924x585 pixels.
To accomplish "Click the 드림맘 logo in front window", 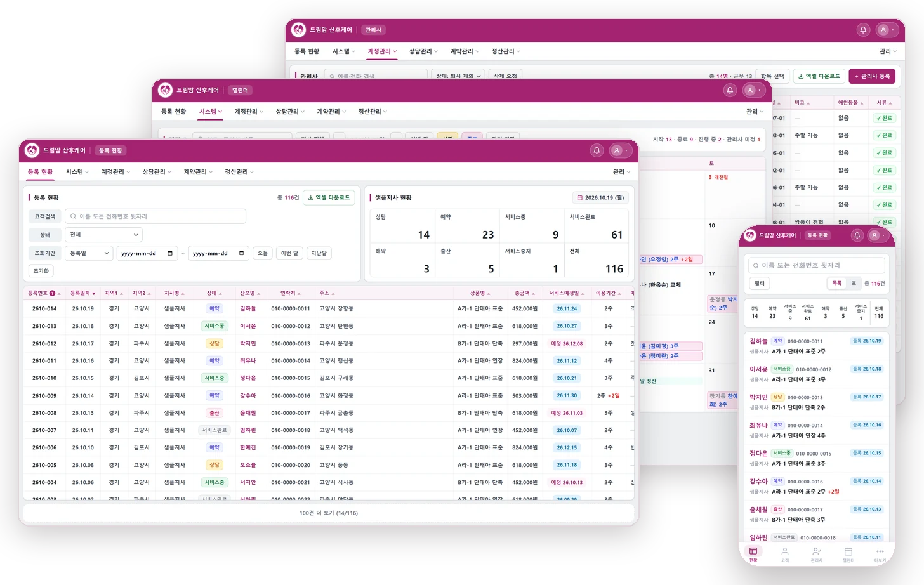I will [x=32, y=150].
